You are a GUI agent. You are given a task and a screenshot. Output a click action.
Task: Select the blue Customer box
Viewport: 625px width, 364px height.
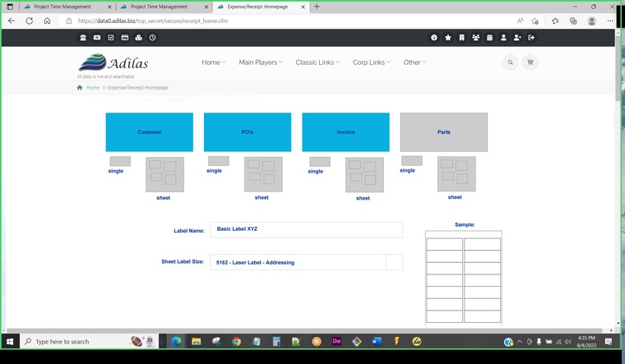[149, 132]
